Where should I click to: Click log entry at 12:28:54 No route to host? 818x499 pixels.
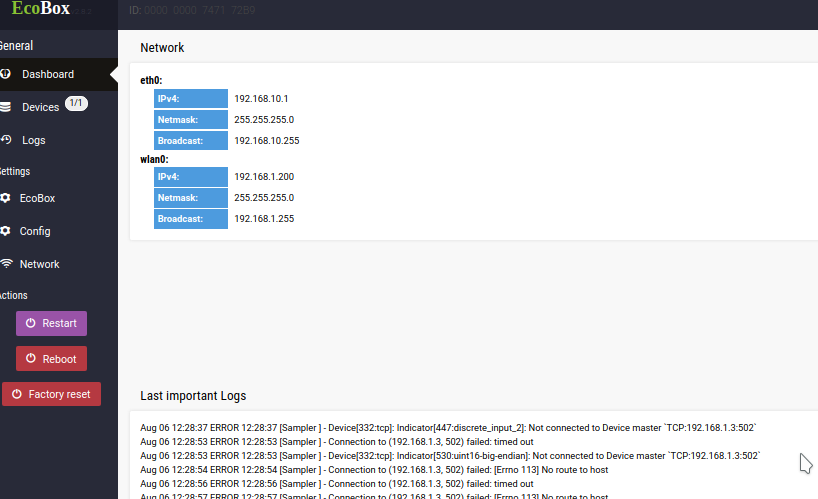tap(374, 470)
